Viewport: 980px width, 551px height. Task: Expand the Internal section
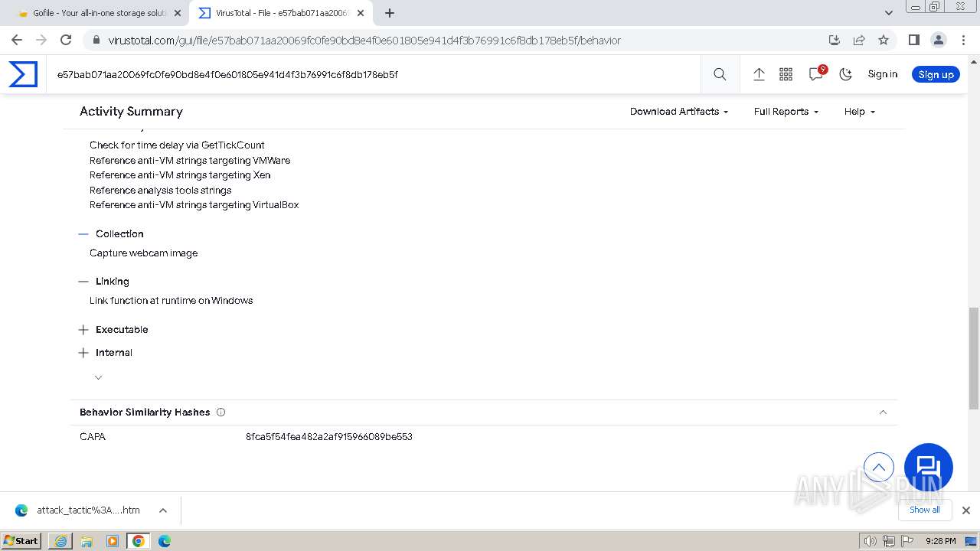[x=83, y=353]
